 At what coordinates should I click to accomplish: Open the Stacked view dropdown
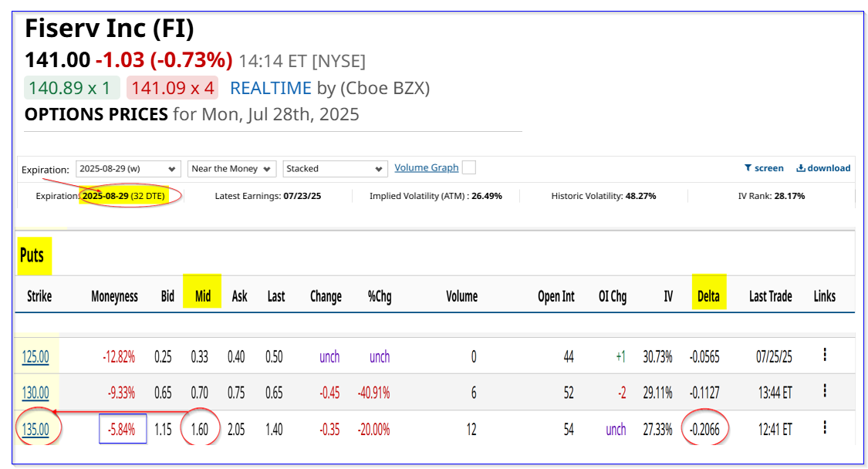tap(335, 169)
